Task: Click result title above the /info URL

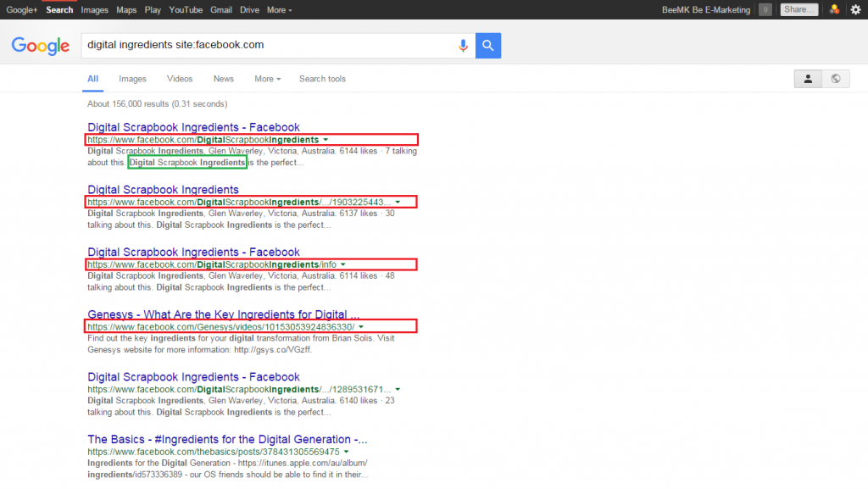Action: pyautogui.click(x=193, y=253)
